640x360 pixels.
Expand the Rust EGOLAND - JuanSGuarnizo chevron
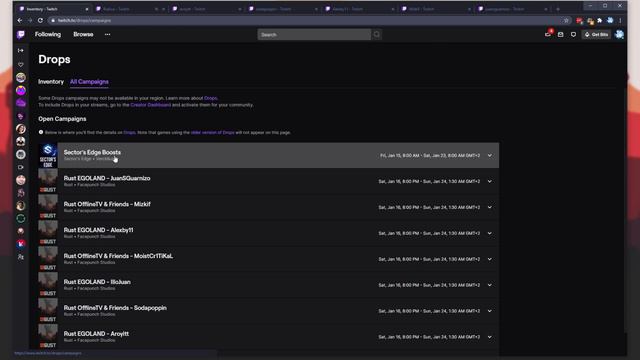coord(489,181)
